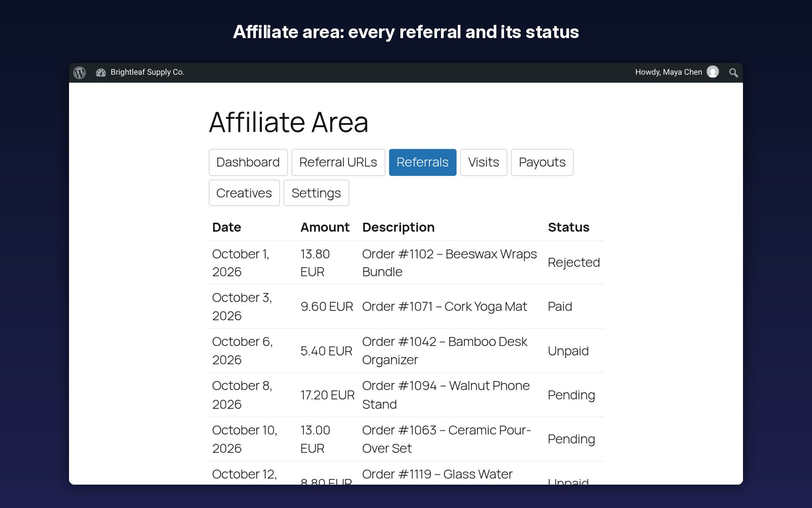
Task: Click Maya Chen's avatar icon
Action: coord(713,72)
